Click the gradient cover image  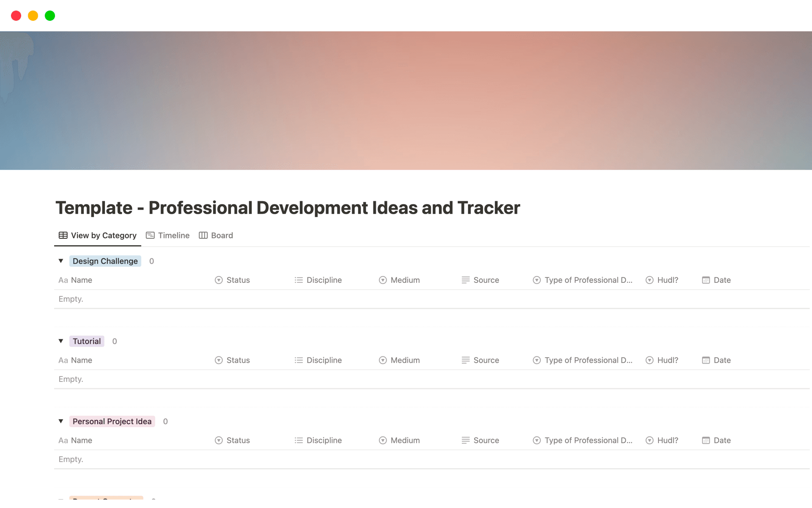tap(406, 101)
